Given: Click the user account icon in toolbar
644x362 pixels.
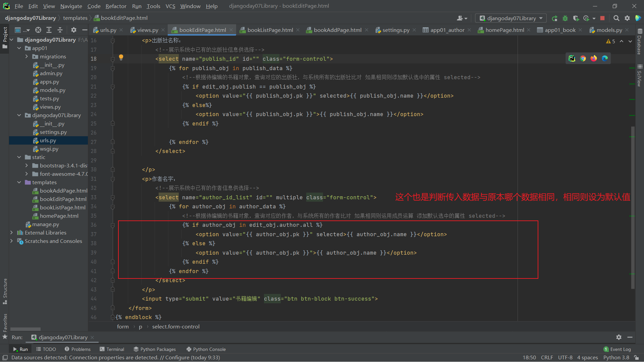Looking at the screenshot, I should click(x=462, y=18).
